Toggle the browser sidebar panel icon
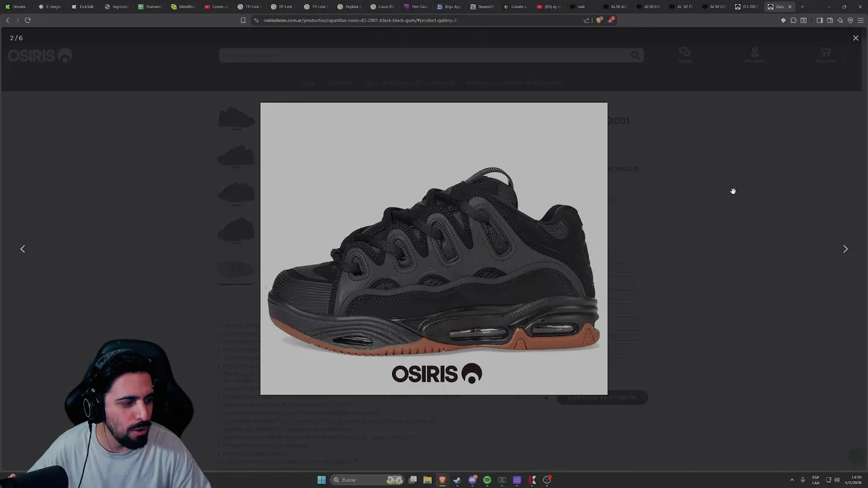Image resolution: width=868 pixels, height=488 pixels. 819,20
